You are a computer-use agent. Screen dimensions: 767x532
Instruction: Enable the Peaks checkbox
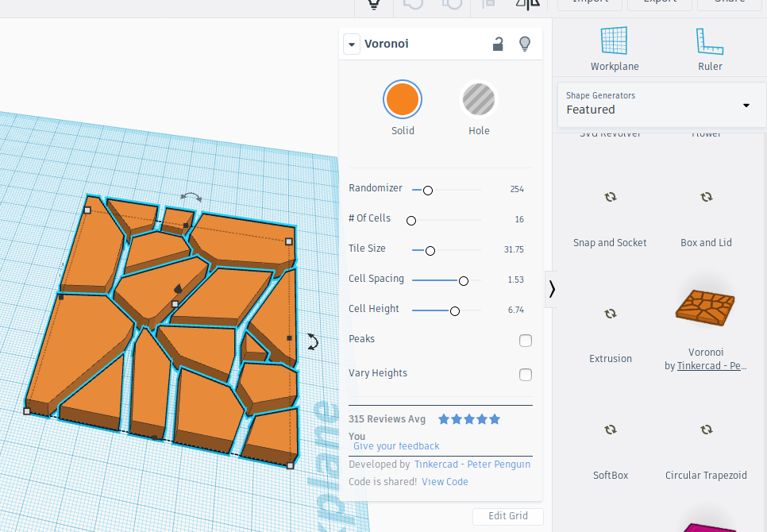tap(526, 341)
